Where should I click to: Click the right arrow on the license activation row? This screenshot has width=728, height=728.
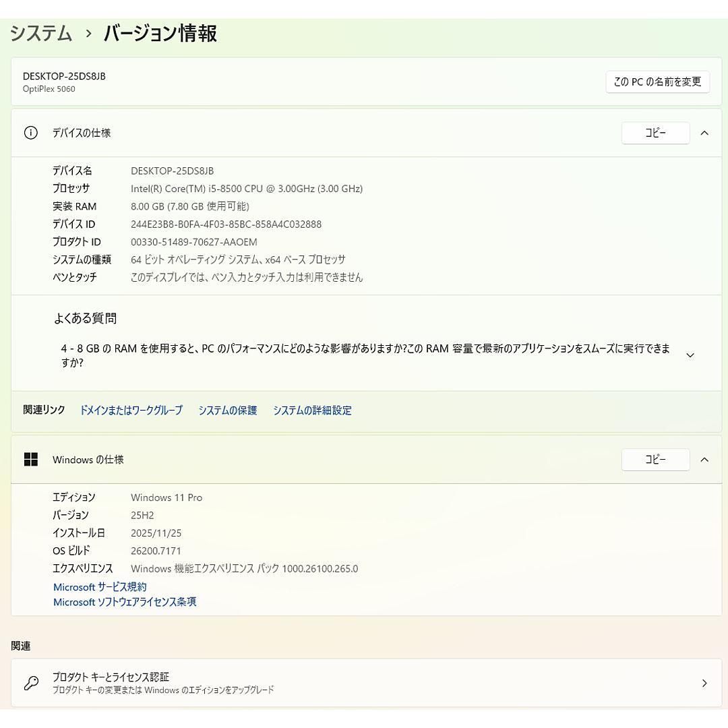(x=705, y=682)
